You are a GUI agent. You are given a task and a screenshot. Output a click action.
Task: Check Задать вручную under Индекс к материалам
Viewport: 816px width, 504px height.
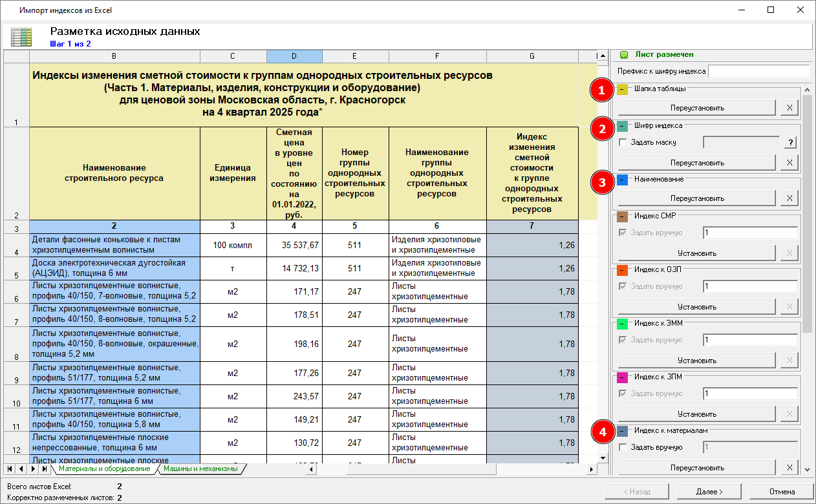623,447
